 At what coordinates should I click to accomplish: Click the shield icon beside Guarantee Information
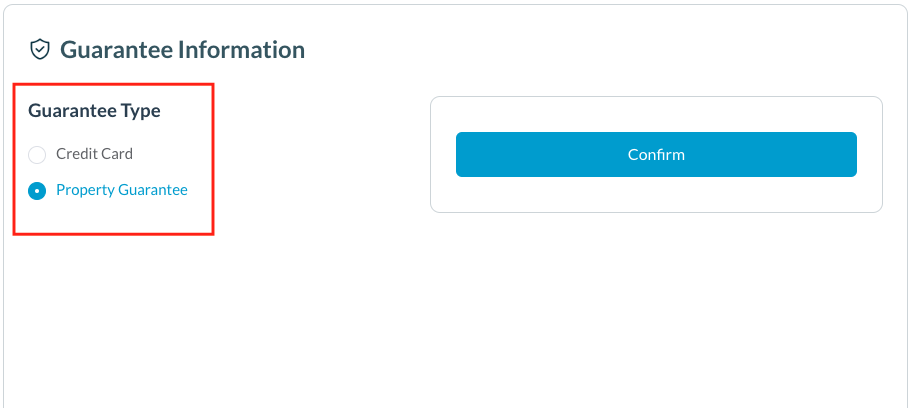tap(40, 49)
